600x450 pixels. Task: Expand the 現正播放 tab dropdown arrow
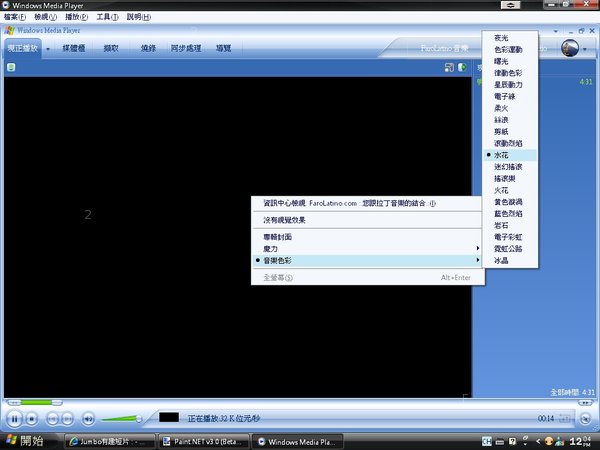(48, 49)
